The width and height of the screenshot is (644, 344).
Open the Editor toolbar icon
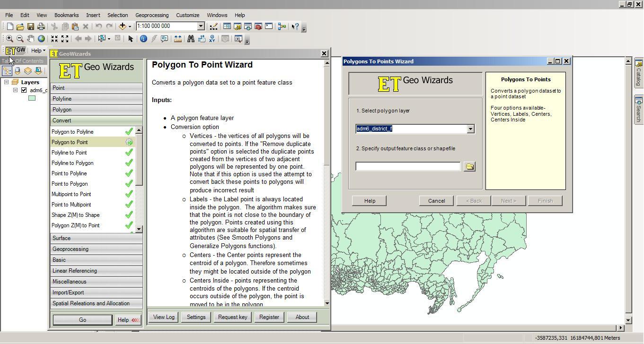(x=214, y=26)
